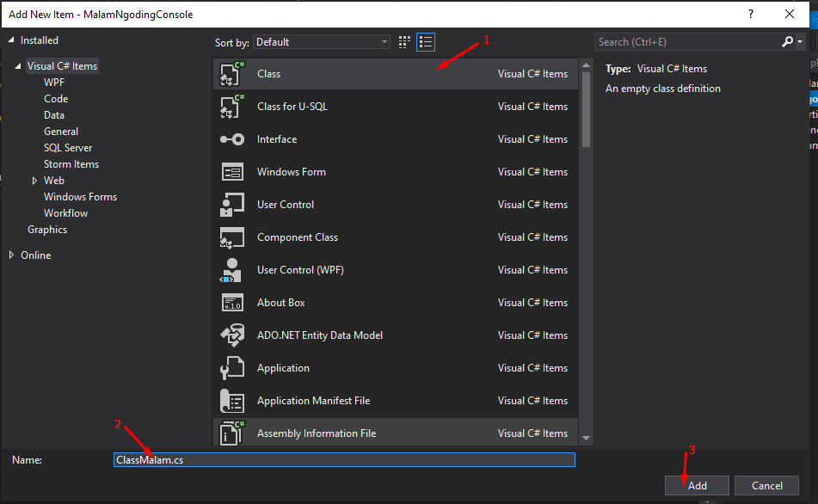Choose the Interface template icon
The width and height of the screenshot is (818, 504).
[x=232, y=139]
